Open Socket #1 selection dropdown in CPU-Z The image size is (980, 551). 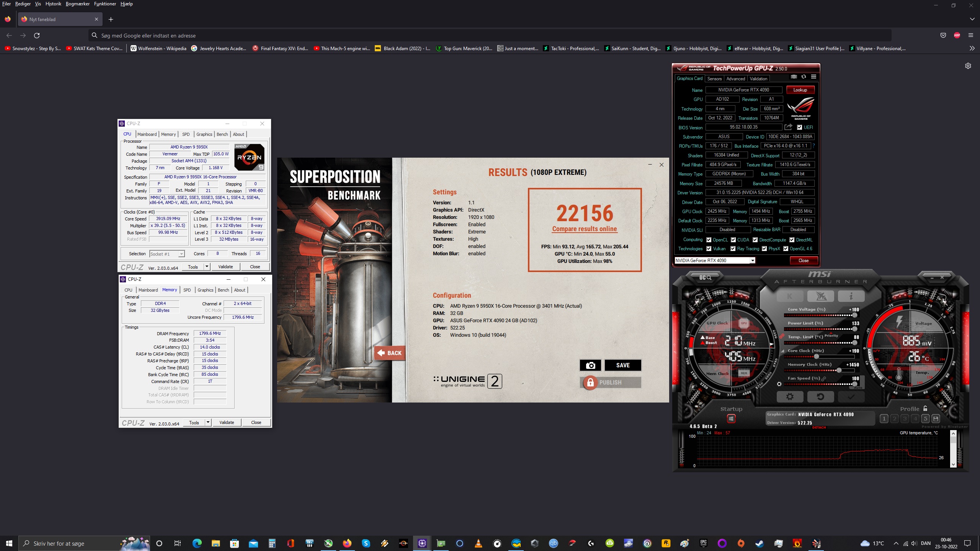coord(167,254)
